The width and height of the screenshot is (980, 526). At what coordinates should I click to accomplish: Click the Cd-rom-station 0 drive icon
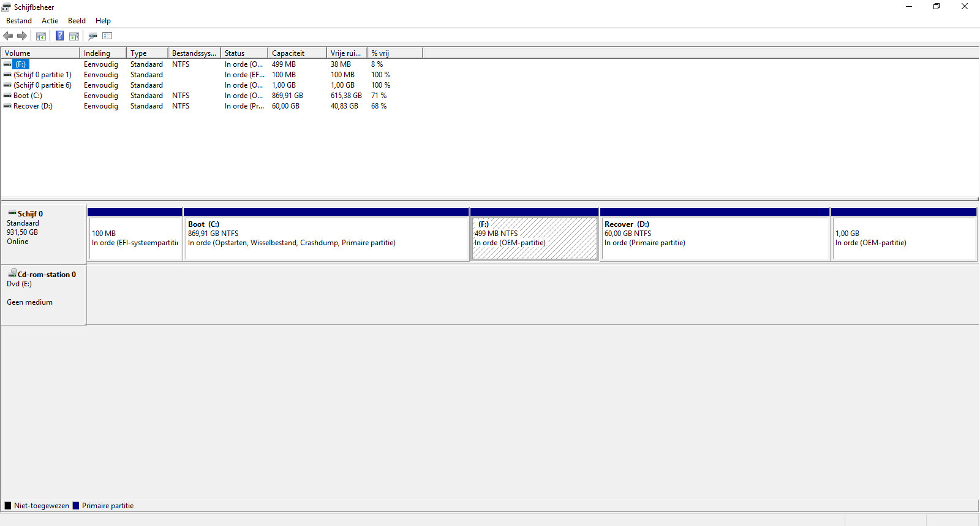(12, 273)
